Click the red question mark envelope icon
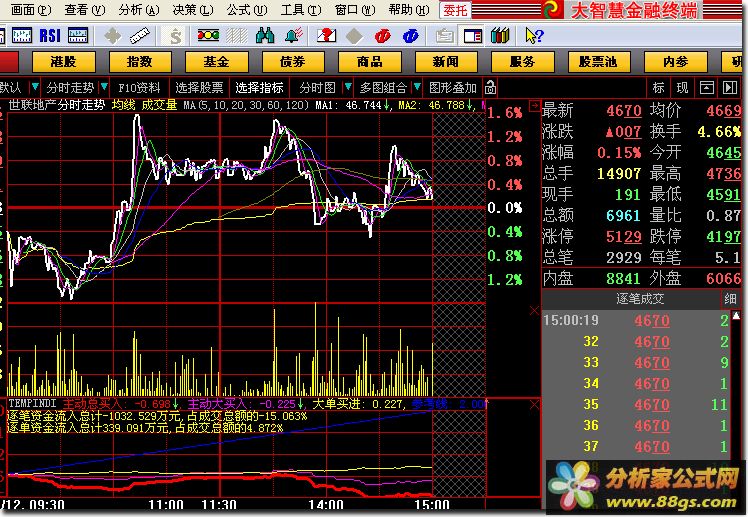 (x=326, y=35)
